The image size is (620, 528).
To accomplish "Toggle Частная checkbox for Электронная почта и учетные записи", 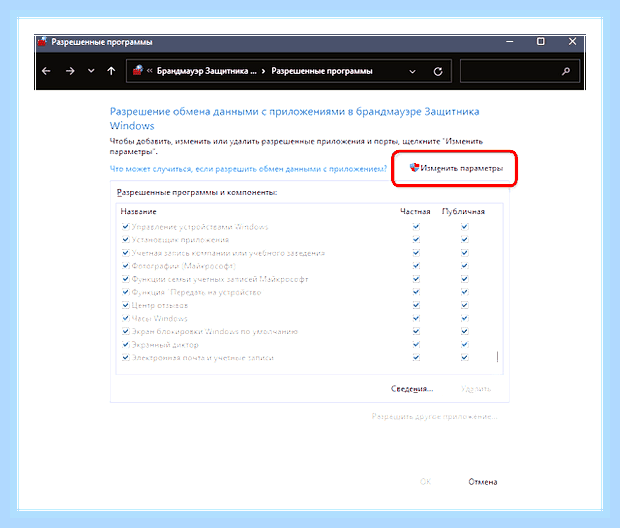I will [416, 358].
